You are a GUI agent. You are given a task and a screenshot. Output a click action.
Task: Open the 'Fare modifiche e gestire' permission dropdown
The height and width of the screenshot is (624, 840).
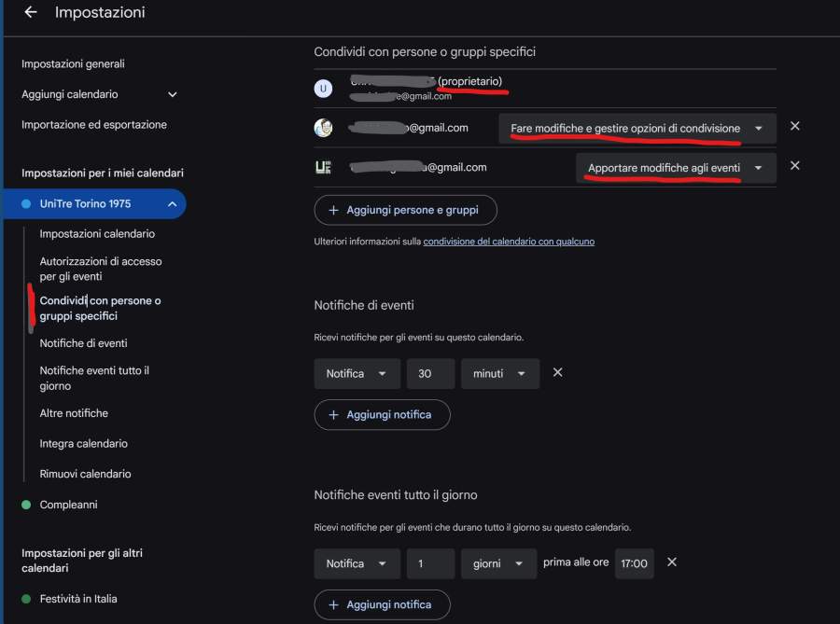(637, 129)
